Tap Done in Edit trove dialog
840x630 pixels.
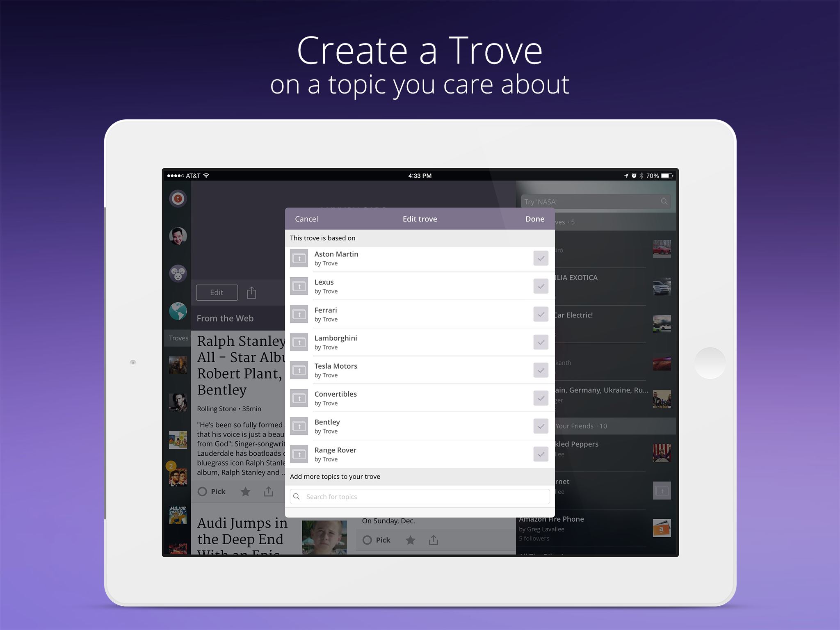point(535,219)
